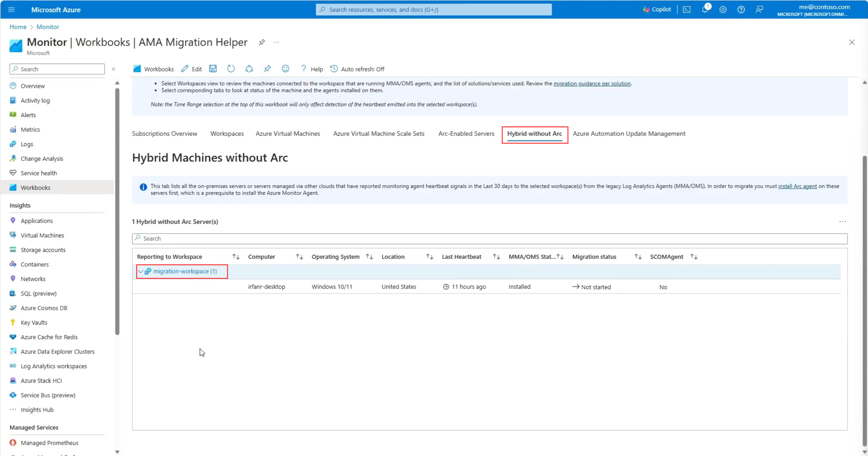Collapse the migration-workspace row
The image size is (868, 456).
141,271
